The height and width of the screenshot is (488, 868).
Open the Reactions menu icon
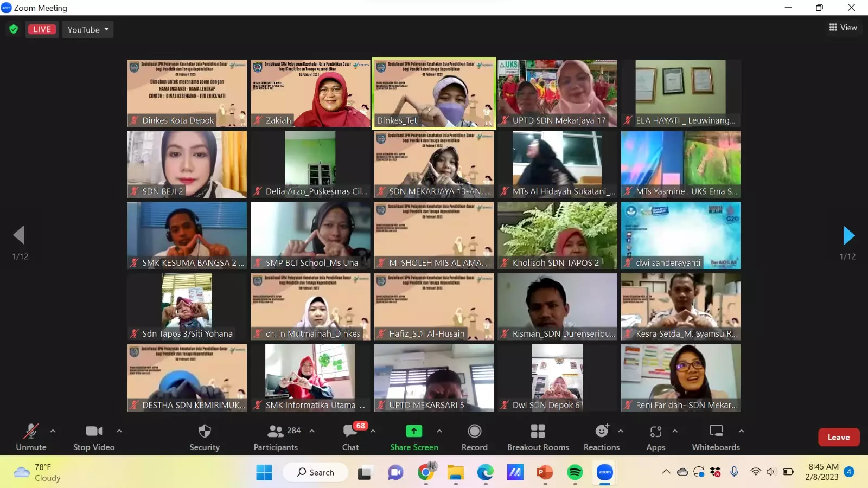click(x=602, y=431)
